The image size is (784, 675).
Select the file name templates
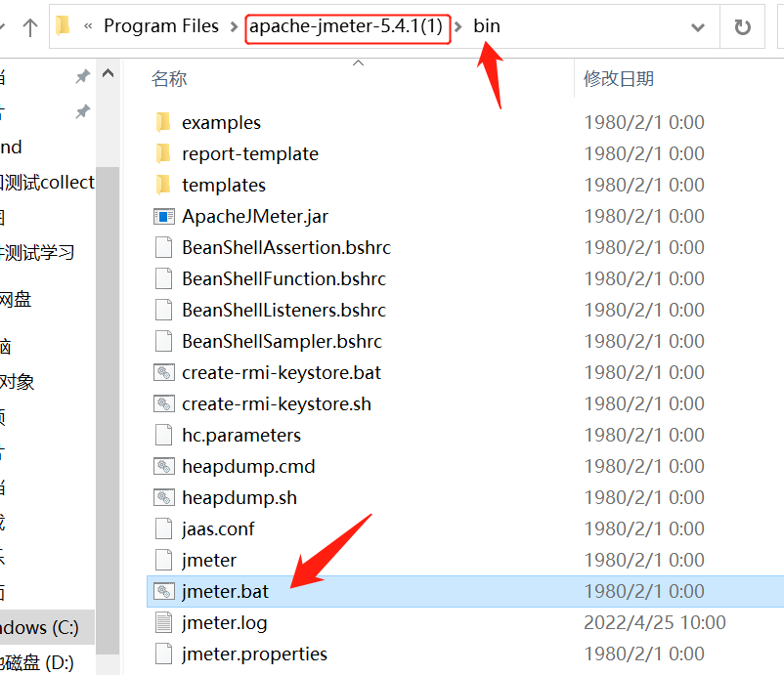[x=224, y=185]
